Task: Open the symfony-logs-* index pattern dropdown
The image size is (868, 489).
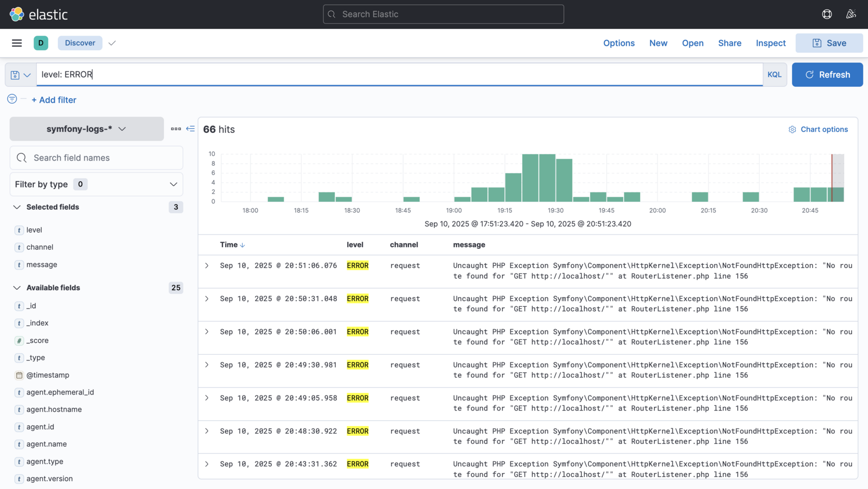Action: tap(87, 129)
